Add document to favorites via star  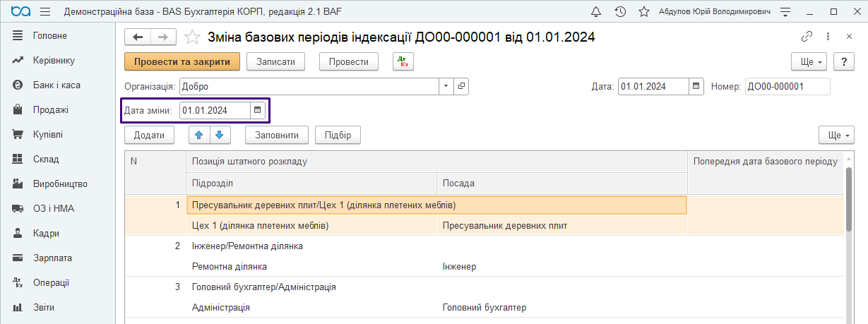[191, 37]
